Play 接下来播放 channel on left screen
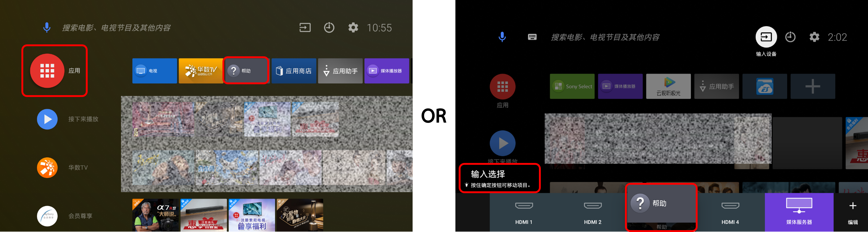The width and height of the screenshot is (868, 232). pyautogui.click(x=47, y=119)
